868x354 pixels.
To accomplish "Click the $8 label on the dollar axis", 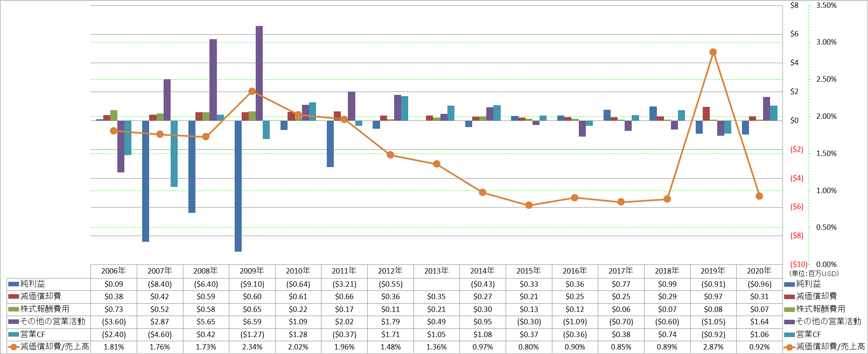I will click(x=794, y=5).
